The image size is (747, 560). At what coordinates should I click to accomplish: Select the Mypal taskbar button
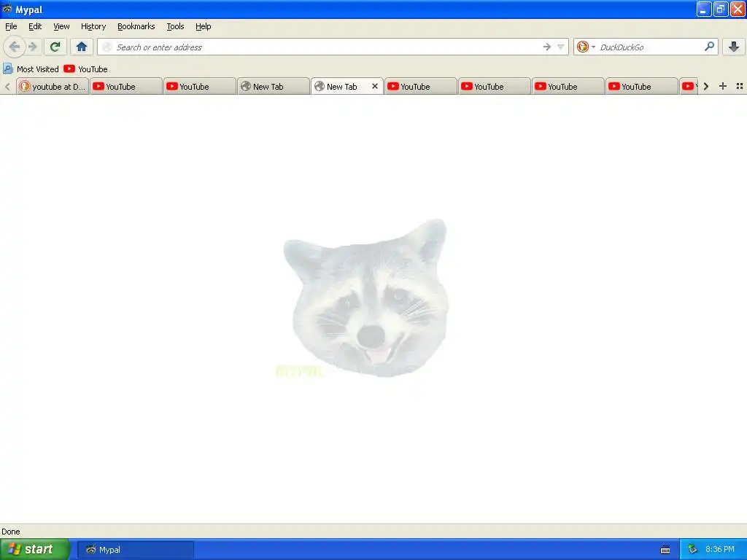(x=136, y=550)
